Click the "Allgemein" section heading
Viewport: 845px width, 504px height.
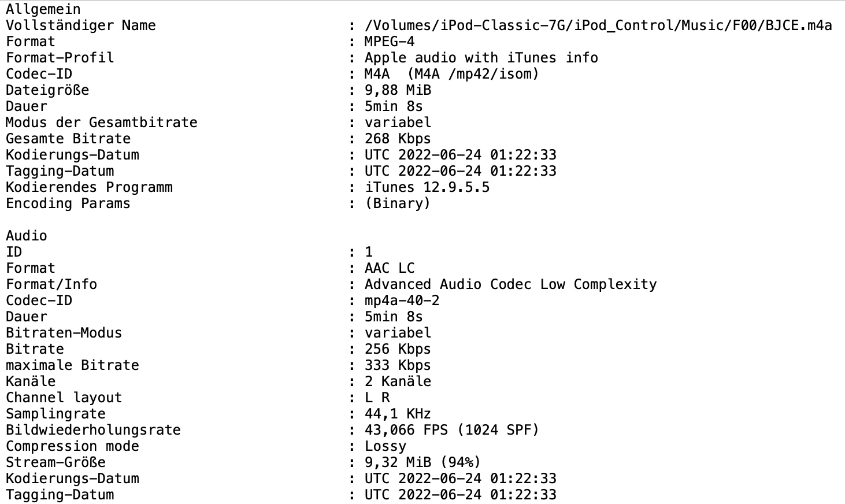43,9
